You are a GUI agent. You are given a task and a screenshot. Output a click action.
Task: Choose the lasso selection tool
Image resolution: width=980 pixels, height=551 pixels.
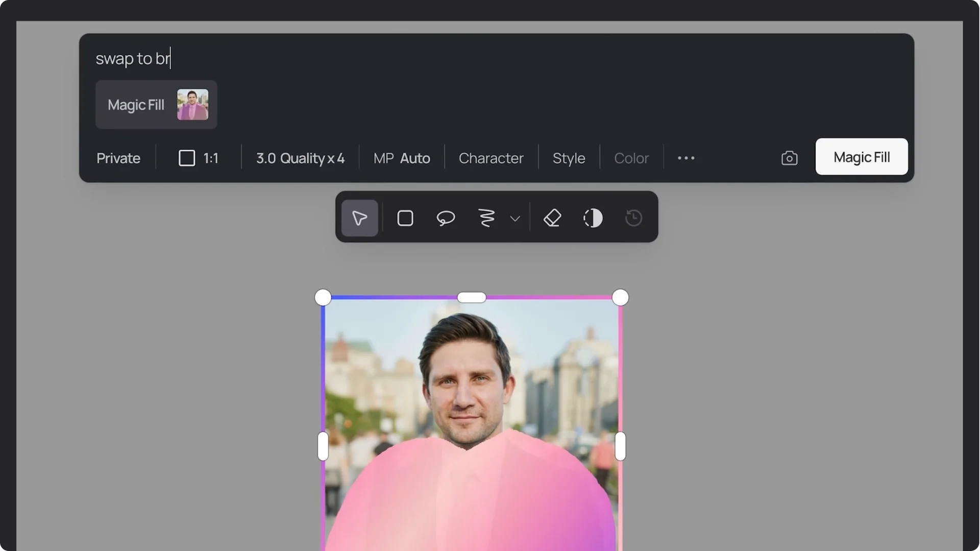coord(445,218)
